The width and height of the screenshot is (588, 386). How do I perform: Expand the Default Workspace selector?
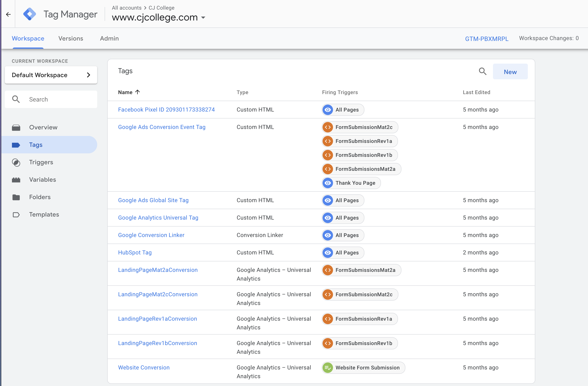pyautogui.click(x=51, y=75)
